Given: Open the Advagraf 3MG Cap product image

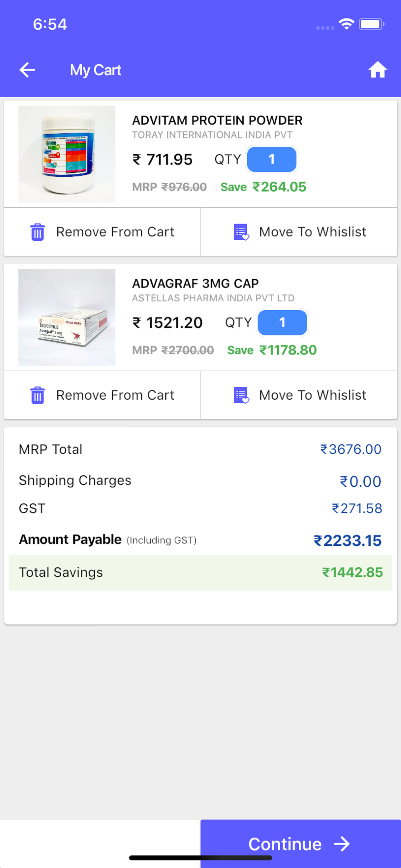Looking at the screenshot, I should click(x=67, y=317).
